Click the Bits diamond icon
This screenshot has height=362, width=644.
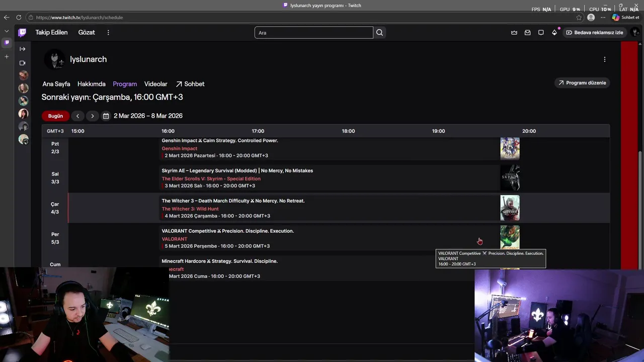(x=554, y=33)
